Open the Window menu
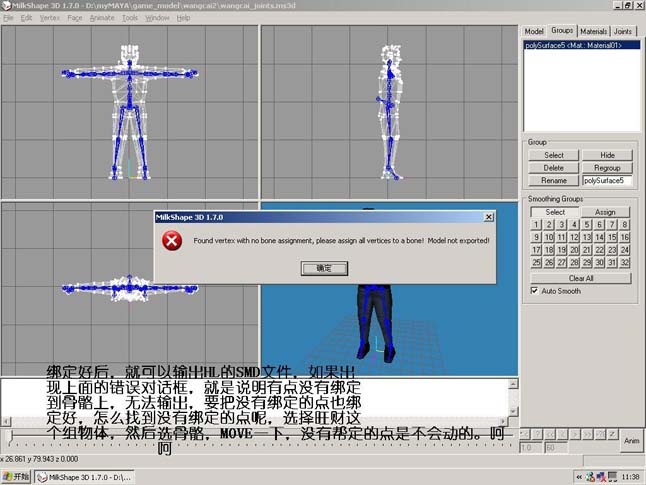 (x=157, y=18)
